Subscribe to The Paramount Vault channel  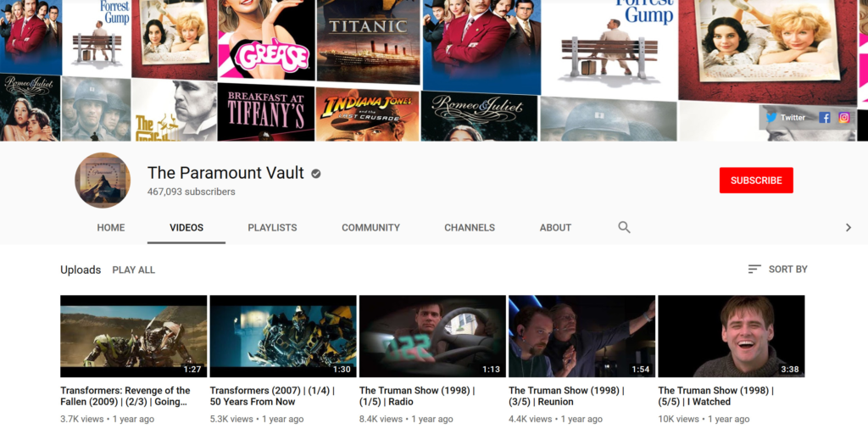pos(756,181)
